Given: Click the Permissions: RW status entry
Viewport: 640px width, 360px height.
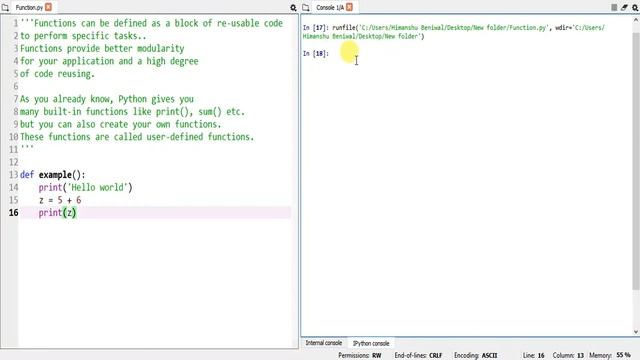Looking at the screenshot, I should click(x=360, y=356).
